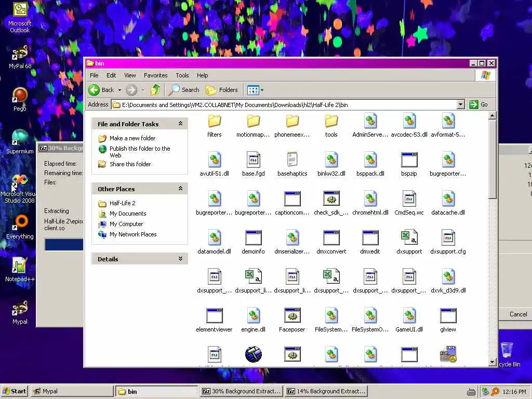Viewport: 532px width, 399px height.
Task: Open the Favorites menu
Action: click(155, 75)
